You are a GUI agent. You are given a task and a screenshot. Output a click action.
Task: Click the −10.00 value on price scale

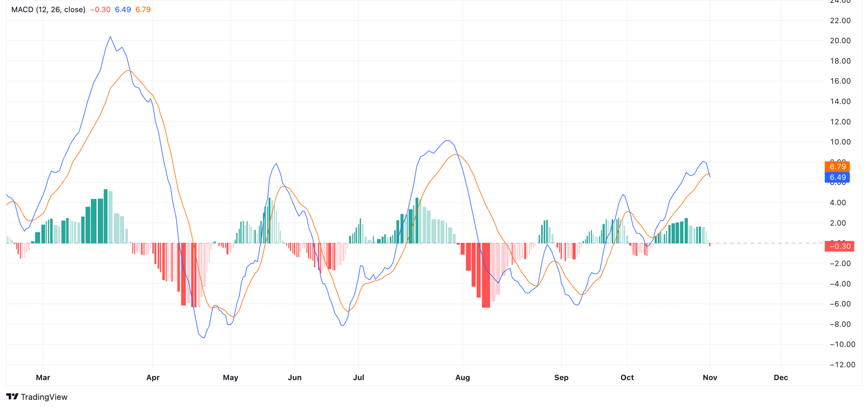[842, 344]
